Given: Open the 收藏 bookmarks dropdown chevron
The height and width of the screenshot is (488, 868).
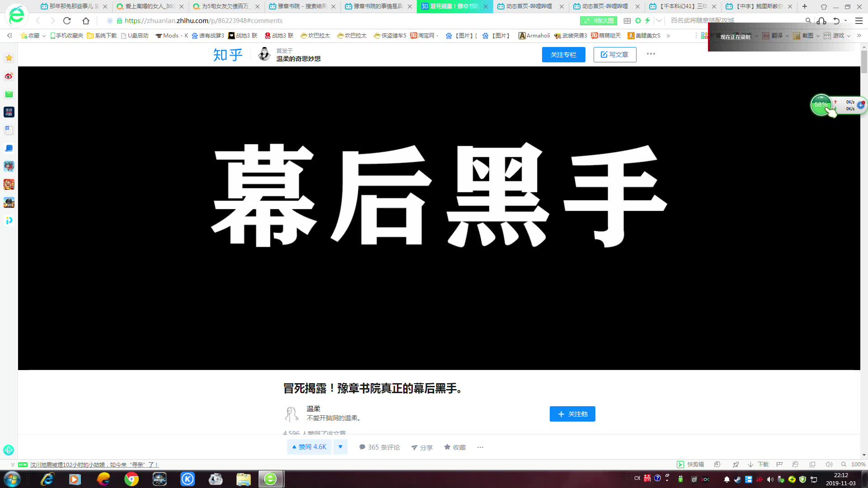Looking at the screenshot, I should click(44, 35).
